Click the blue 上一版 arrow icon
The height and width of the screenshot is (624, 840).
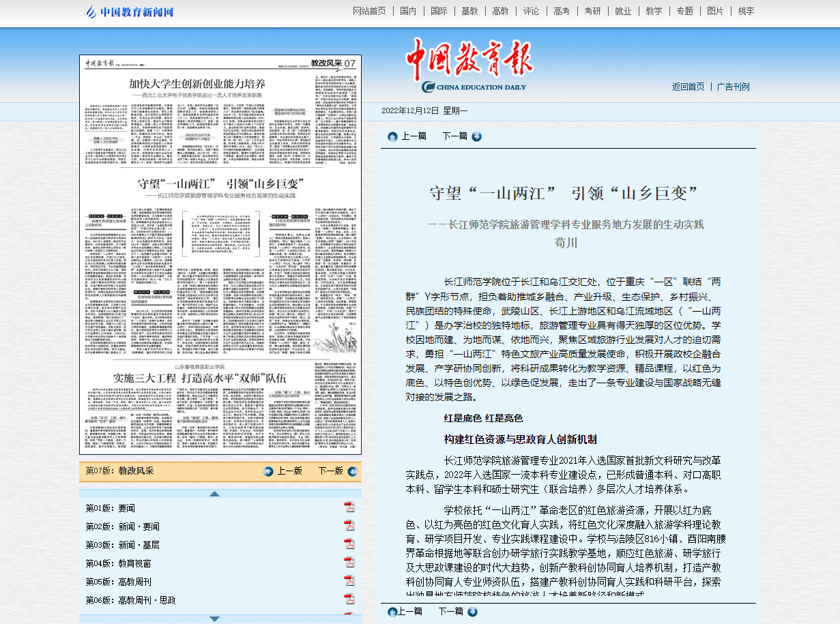coord(268,471)
